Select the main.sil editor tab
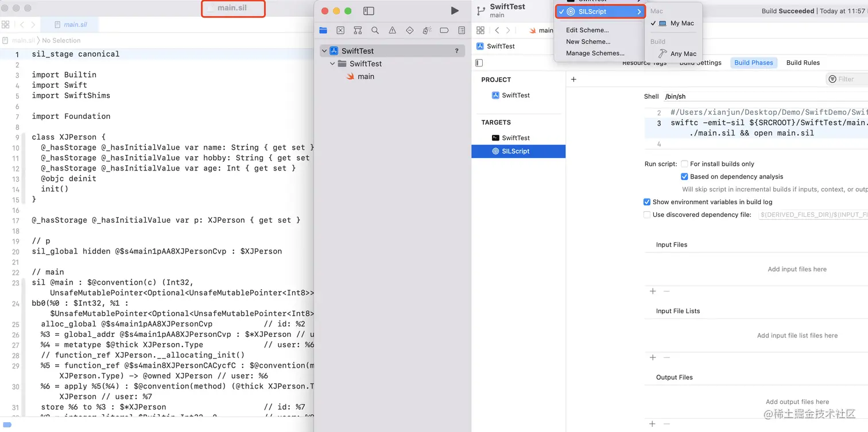 69,25
